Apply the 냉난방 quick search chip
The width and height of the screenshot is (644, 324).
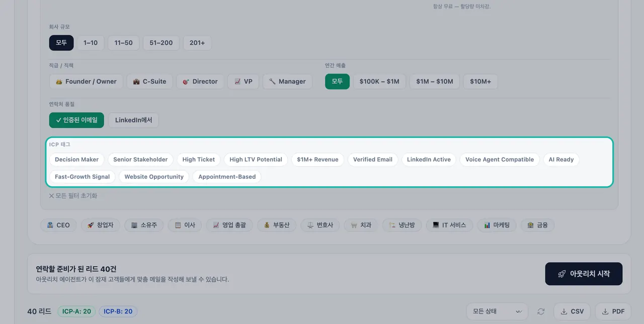point(402,225)
